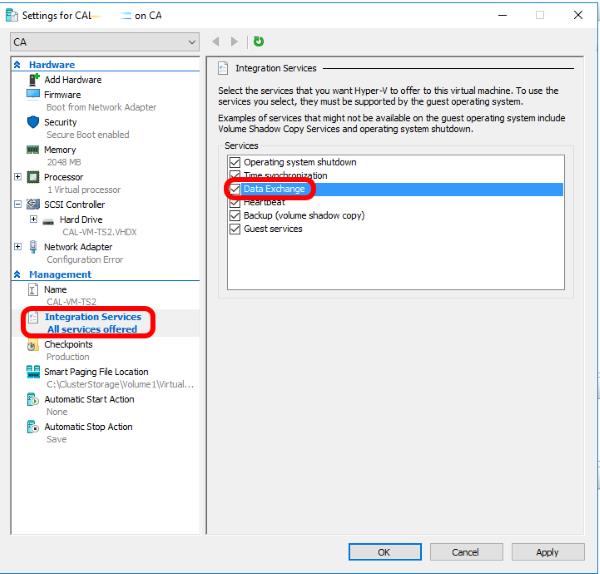Click the Checkpoints icon under Management

[33, 345]
